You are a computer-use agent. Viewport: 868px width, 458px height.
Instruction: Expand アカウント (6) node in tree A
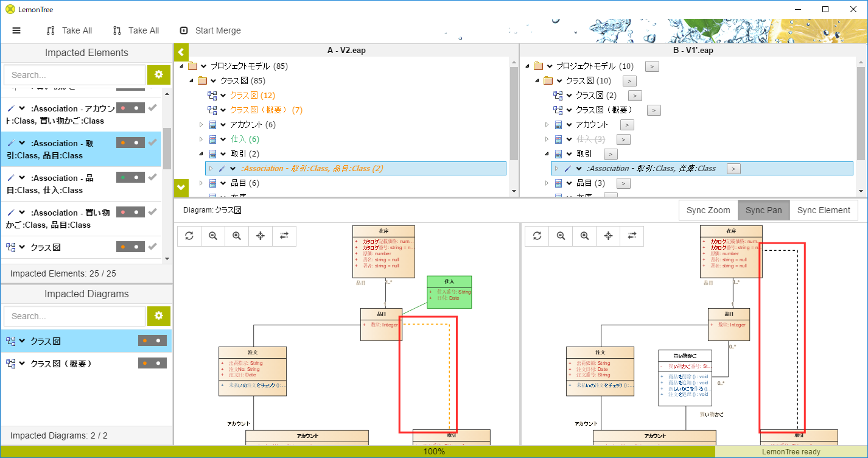201,125
